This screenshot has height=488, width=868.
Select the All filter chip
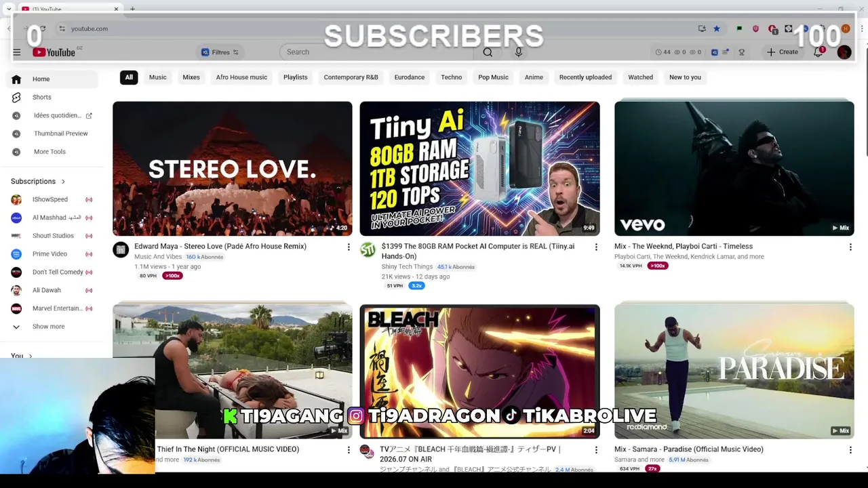(129, 77)
